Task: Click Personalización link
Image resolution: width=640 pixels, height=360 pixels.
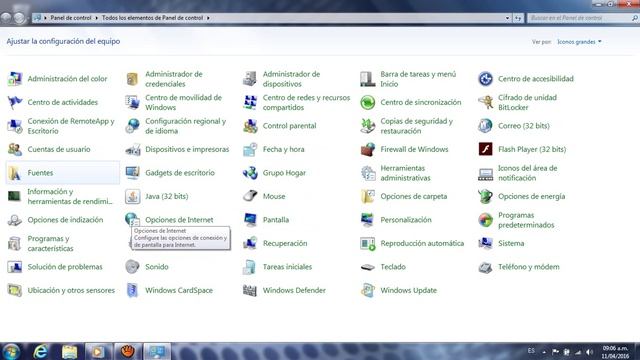Action: point(406,220)
